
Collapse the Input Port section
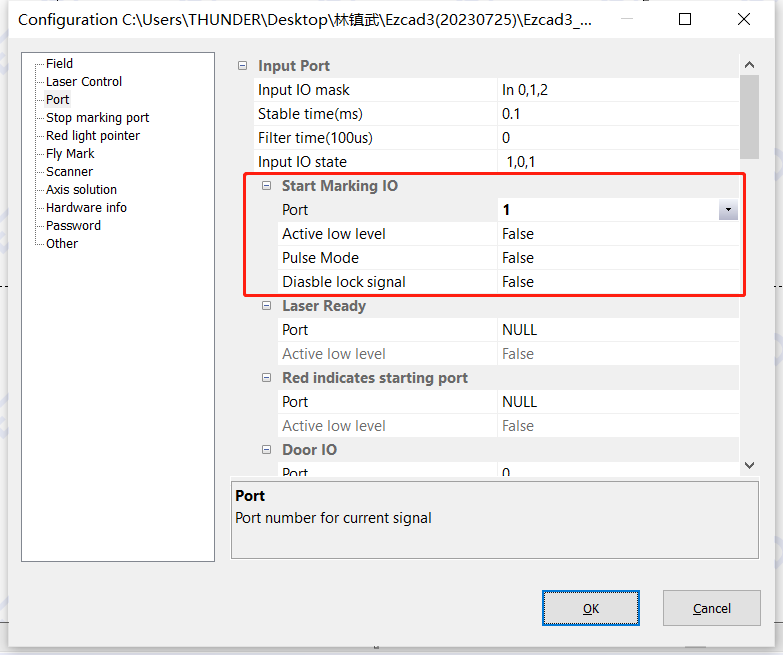point(242,65)
